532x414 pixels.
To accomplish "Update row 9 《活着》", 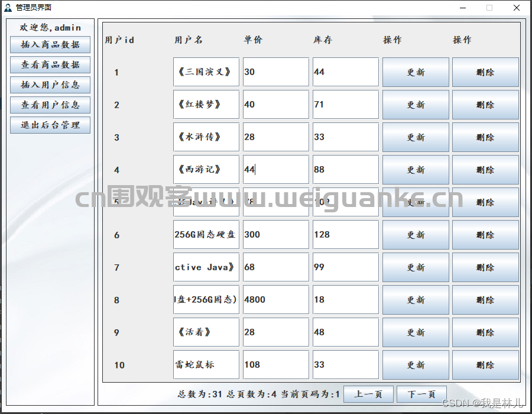I will (x=416, y=332).
